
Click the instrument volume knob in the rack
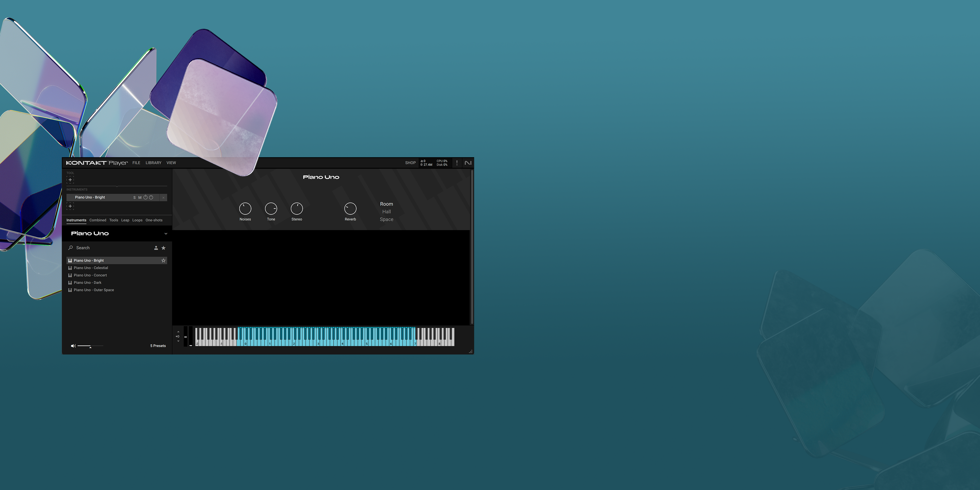145,198
